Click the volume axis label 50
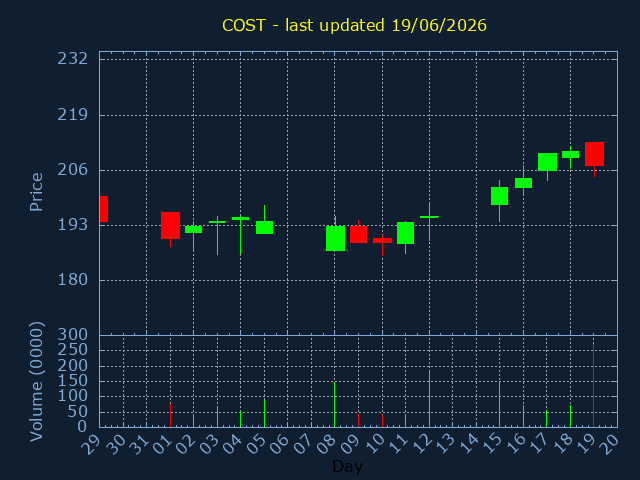This screenshot has width=640, height=480. coord(78,412)
